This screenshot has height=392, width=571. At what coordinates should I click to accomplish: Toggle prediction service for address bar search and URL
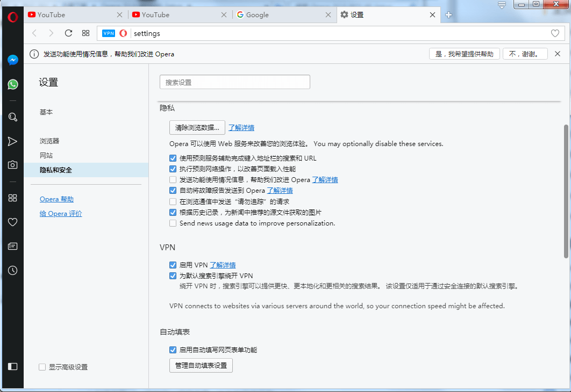coord(173,158)
